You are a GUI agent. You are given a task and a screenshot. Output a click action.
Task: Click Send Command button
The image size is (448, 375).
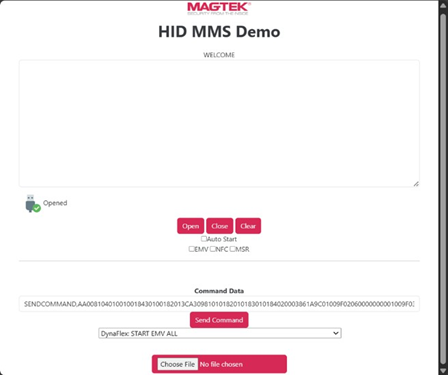(x=219, y=320)
